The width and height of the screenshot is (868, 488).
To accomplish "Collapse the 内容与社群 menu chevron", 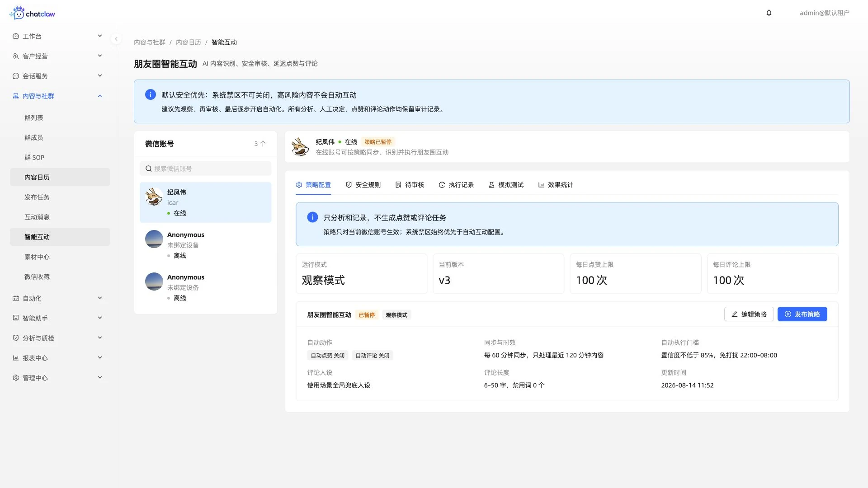I will tap(100, 96).
